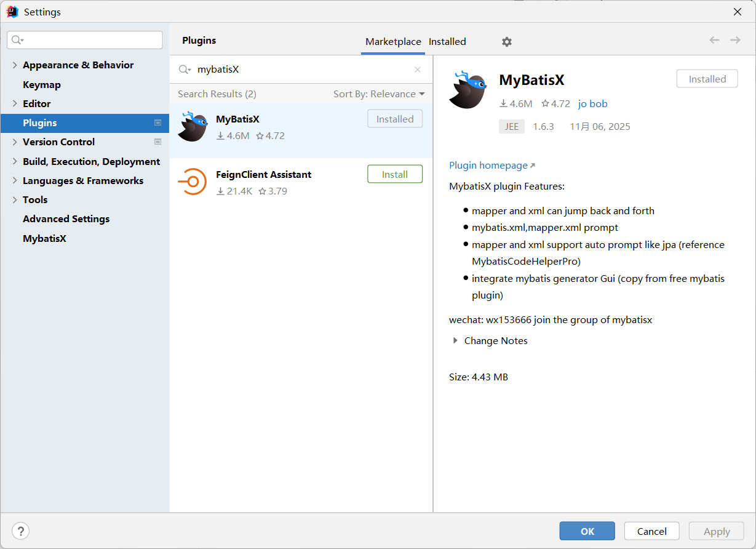This screenshot has height=549, width=756.
Task: Click the IntelliJ icon in title bar
Action: tap(12, 12)
